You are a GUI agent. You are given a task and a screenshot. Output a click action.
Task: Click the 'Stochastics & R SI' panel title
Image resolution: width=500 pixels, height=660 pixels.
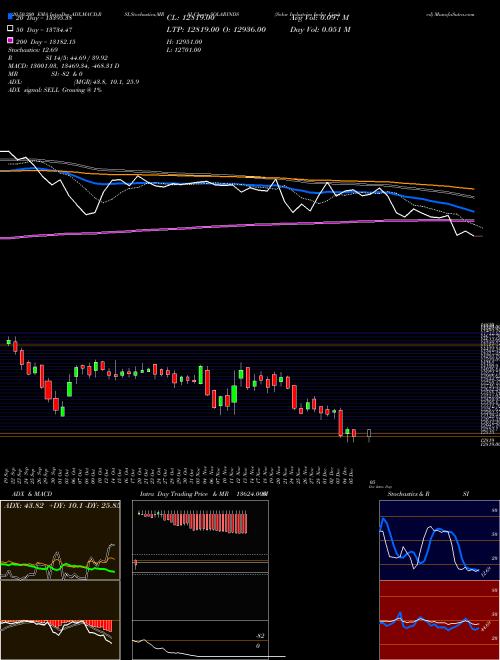(428, 494)
